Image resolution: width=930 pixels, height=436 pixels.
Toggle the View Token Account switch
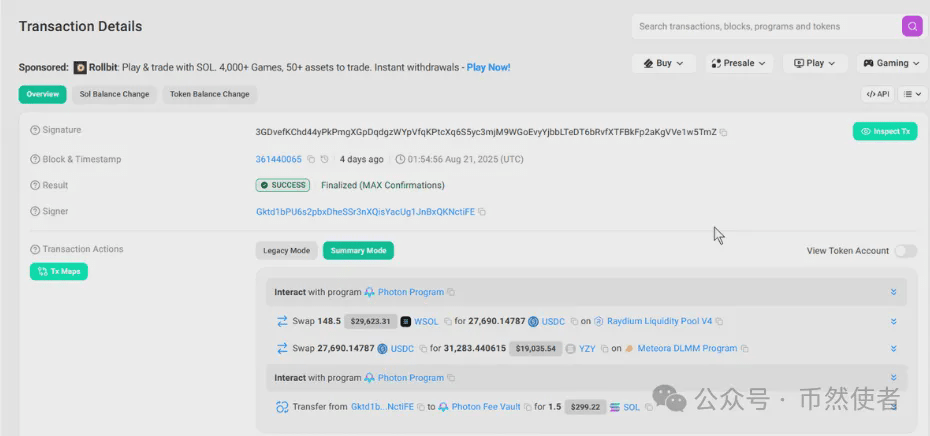[906, 251]
